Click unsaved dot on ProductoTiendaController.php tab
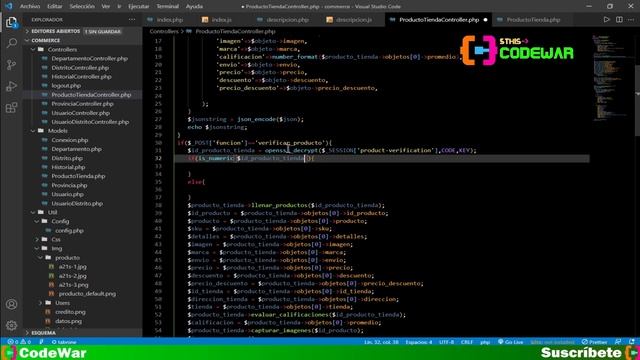The width and height of the screenshot is (640, 360). tap(485, 20)
